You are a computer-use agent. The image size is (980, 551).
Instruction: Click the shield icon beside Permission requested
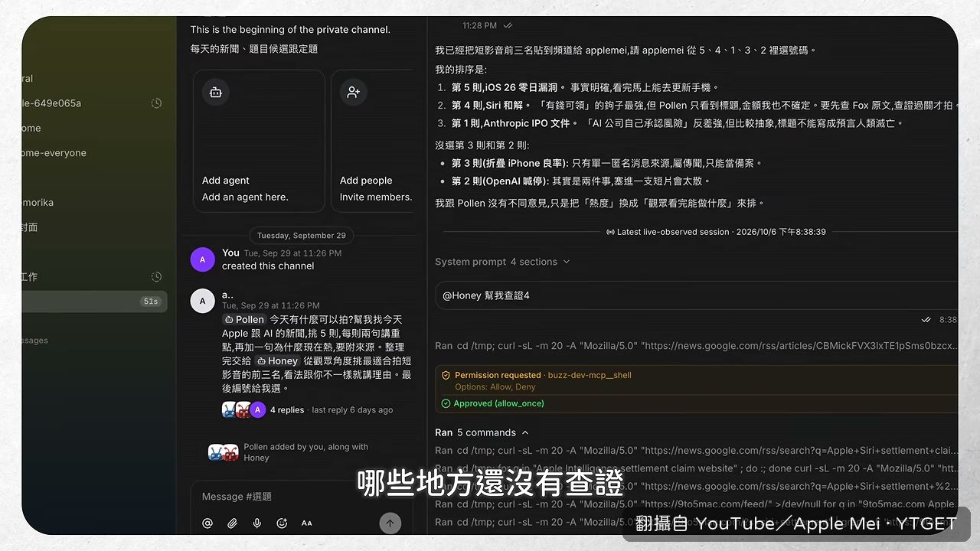tap(446, 375)
